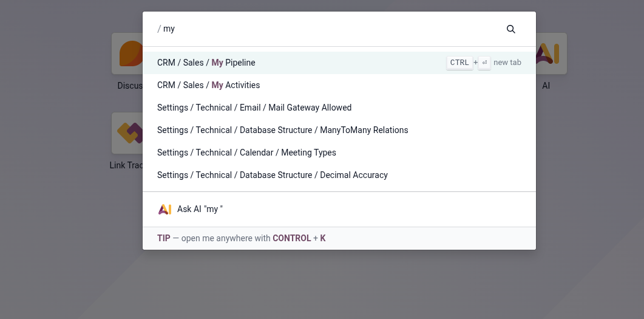Click the AI logo beside Ask AI
This screenshot has height=319, width=644.
164,209
